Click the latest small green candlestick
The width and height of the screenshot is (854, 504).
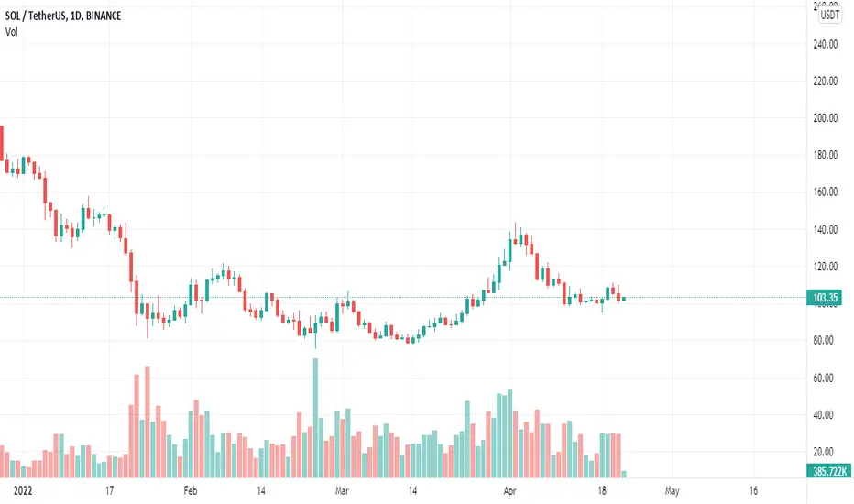tap(624, 299)
